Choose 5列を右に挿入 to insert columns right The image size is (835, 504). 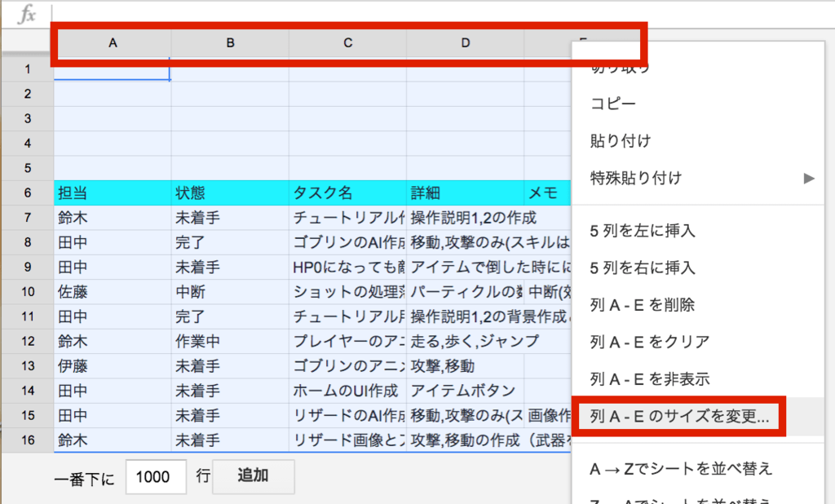pos(634,267)
